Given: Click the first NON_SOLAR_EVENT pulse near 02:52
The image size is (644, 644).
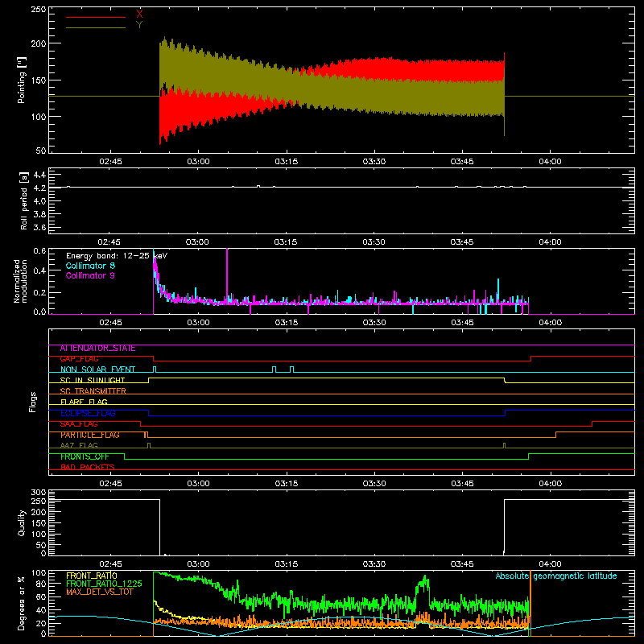Looking at the screenshot, I should coord(155,369).
